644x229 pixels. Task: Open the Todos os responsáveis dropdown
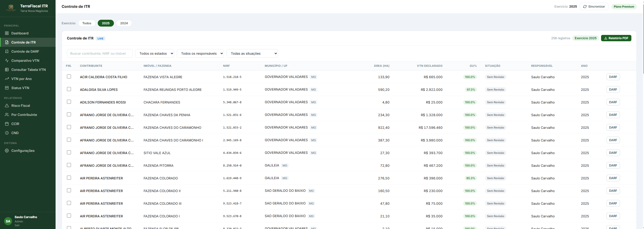pos(201,53)
